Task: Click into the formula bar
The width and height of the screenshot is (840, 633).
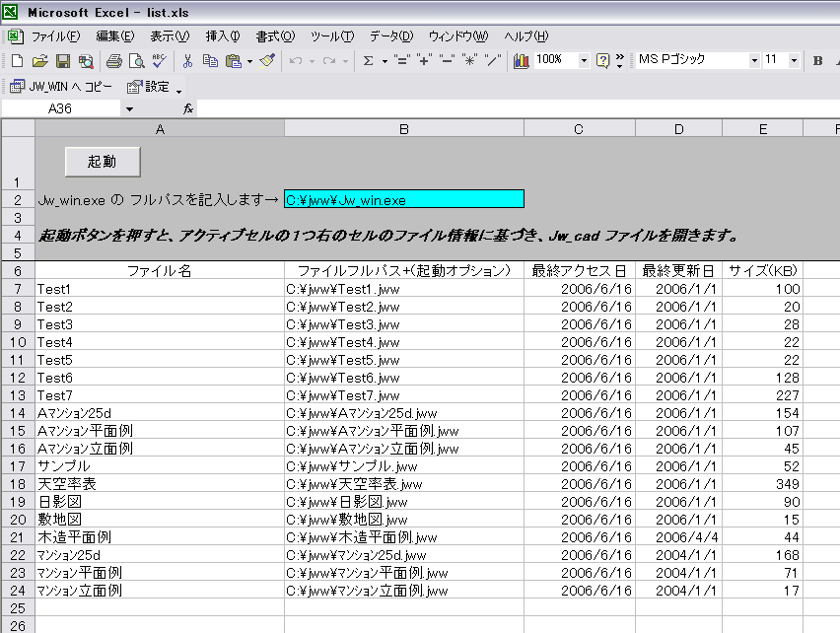Action: point(518,109)
